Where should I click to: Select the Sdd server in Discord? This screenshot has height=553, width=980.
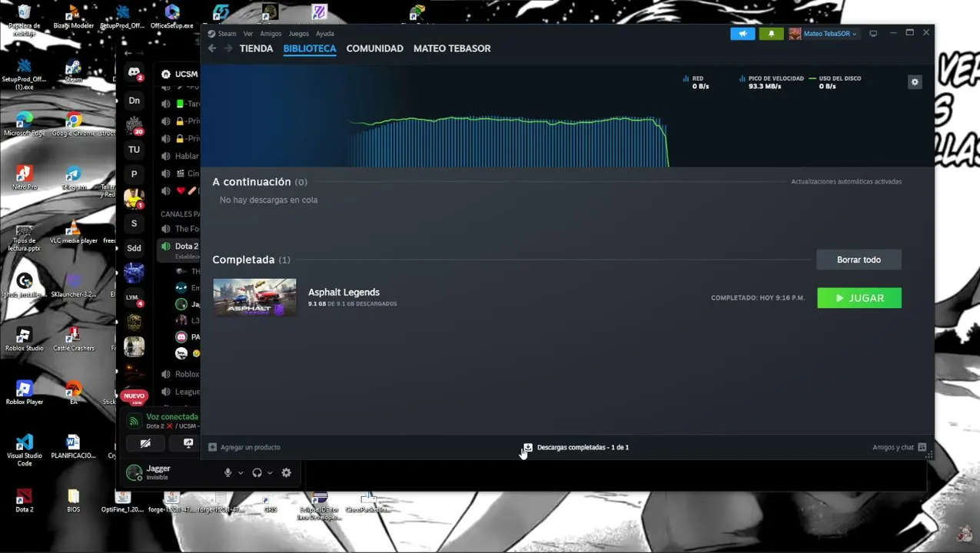click(x=134, y=248)
